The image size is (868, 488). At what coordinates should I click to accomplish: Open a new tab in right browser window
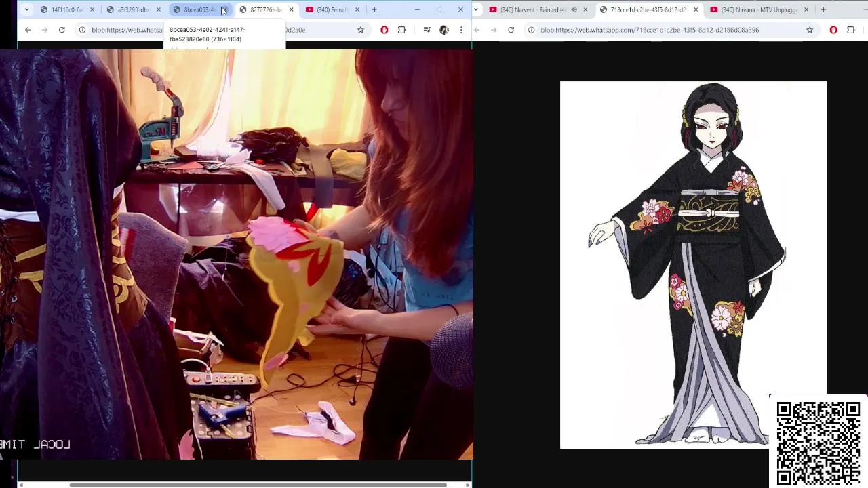click(823, 9)
